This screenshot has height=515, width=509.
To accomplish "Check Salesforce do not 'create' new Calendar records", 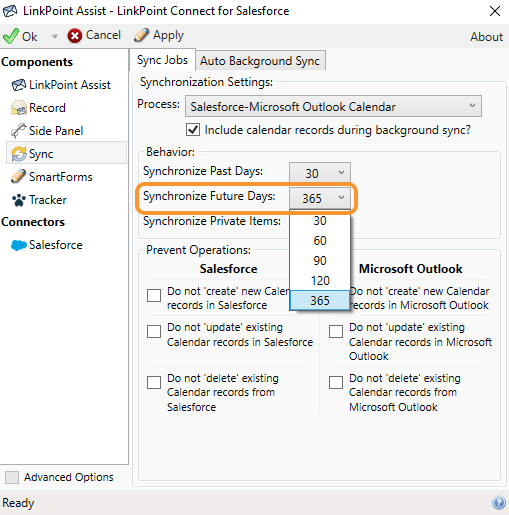I will (x=154, y=295).
